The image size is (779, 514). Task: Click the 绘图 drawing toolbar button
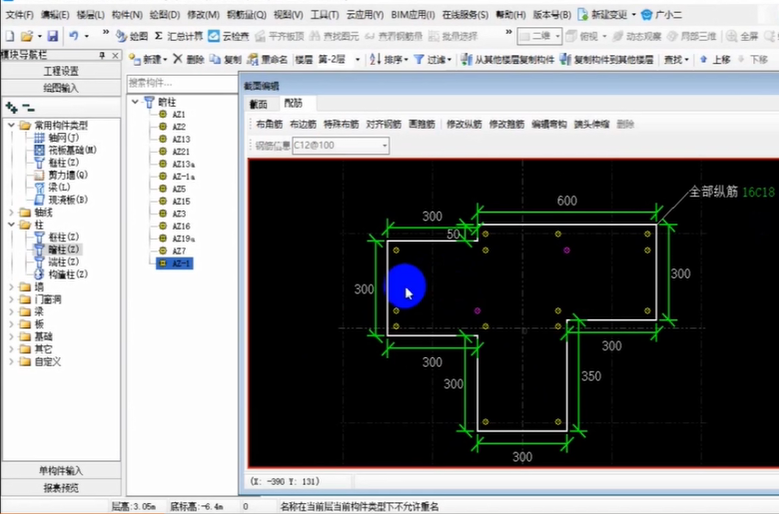(132, 36)
